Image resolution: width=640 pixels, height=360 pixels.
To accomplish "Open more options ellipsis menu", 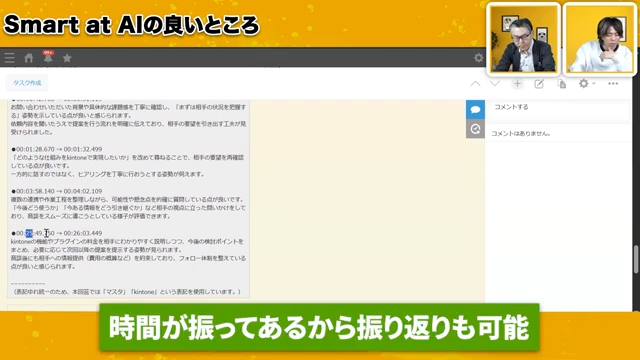I will tap(613, 84).
